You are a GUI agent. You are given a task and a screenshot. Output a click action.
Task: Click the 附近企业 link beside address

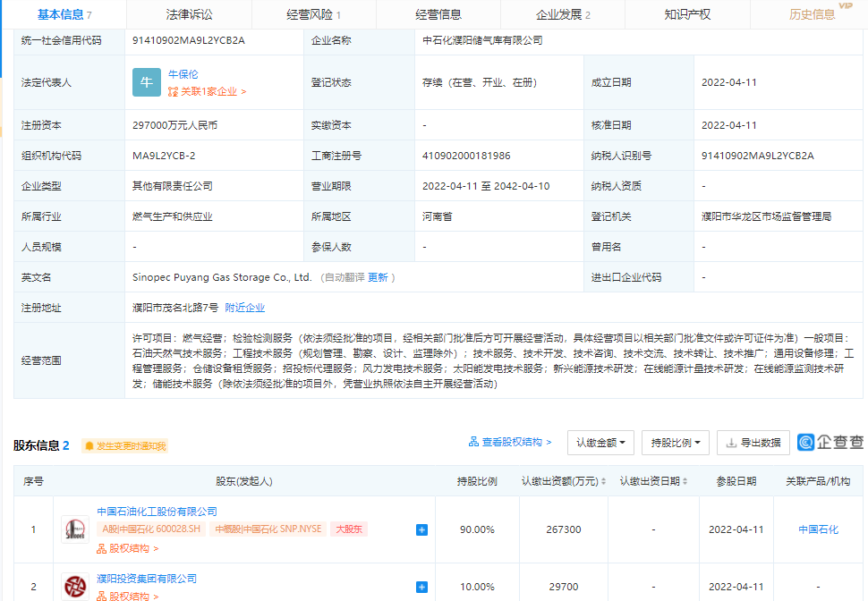[x=244, y=308]
